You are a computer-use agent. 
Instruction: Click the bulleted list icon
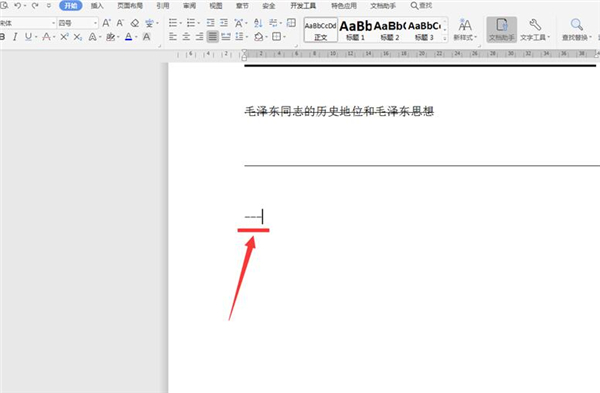click(x=173, y=23)
